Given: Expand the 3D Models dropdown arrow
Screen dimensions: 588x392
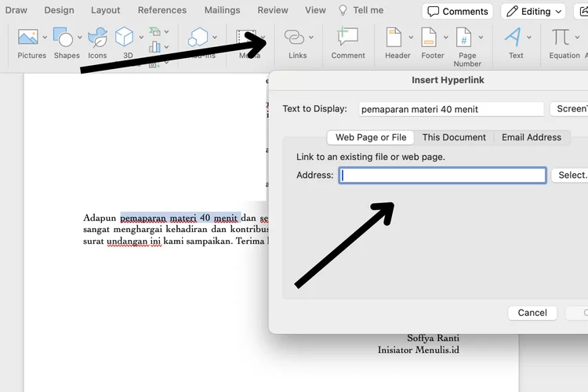Looking at the screenshot, I should [141, 37].
